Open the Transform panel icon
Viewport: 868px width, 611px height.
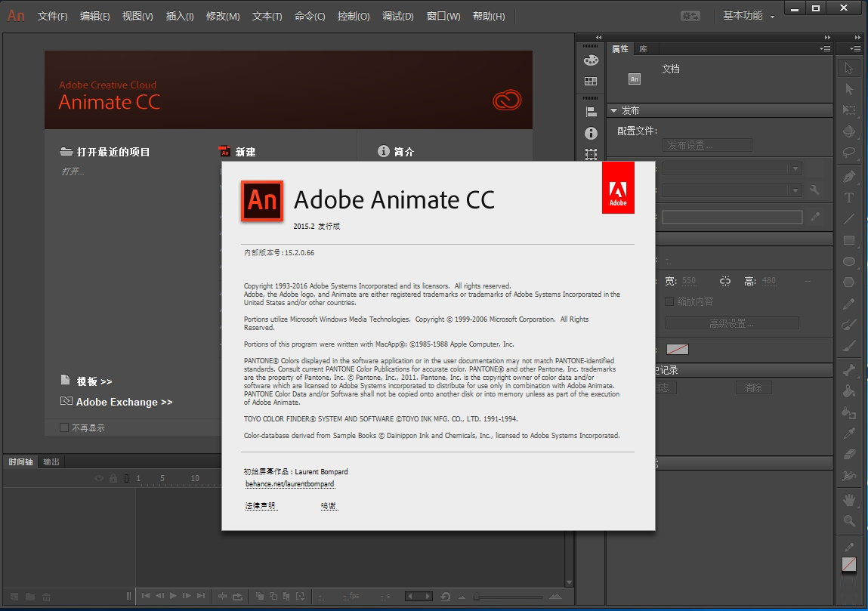[x=591, y=154]
